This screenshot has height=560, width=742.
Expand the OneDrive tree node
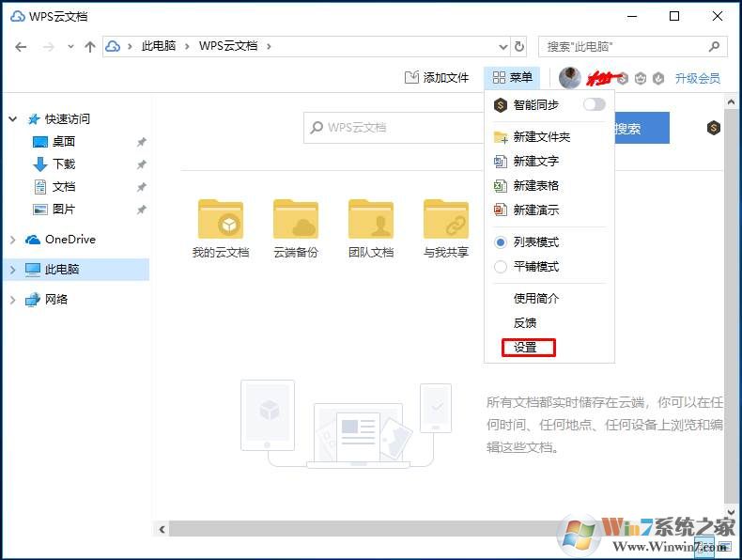12,240
